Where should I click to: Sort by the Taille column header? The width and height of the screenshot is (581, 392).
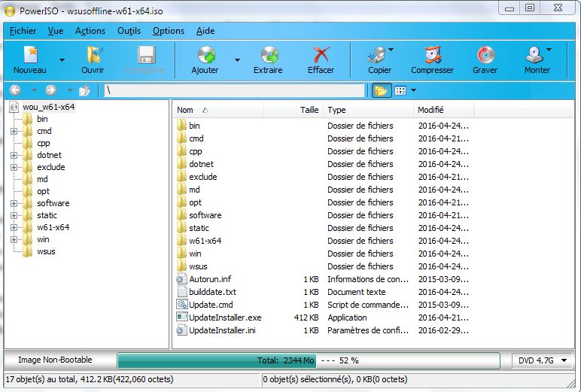pos(293,110)
